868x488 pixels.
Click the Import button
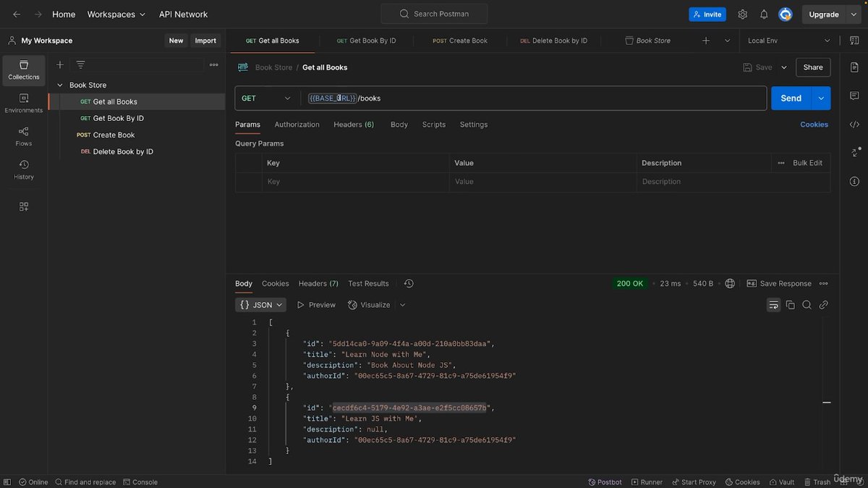point(205,41)
